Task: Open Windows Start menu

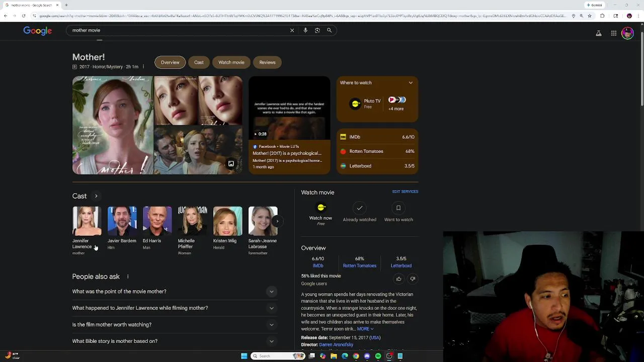Action: coord(244,356)
